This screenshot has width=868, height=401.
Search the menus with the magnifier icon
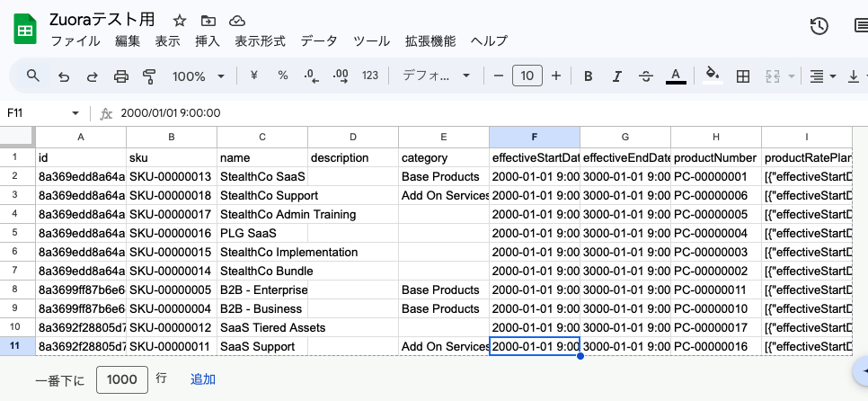[x=33, y=76]
